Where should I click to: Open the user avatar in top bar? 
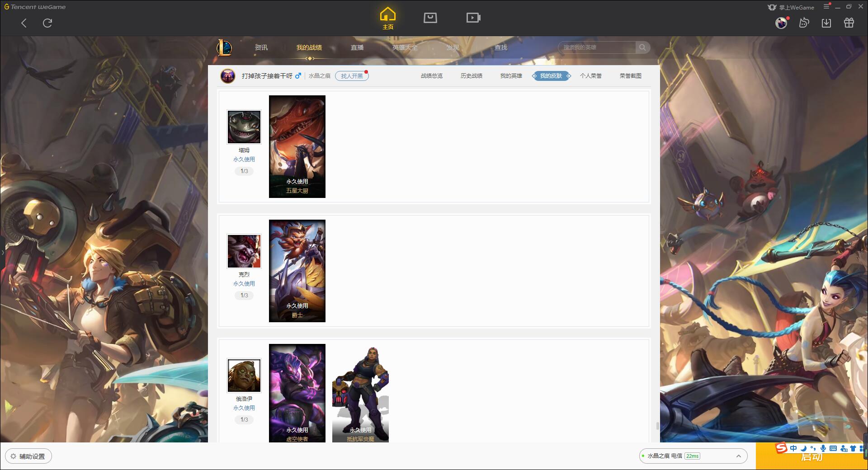[x=781, y=23]
